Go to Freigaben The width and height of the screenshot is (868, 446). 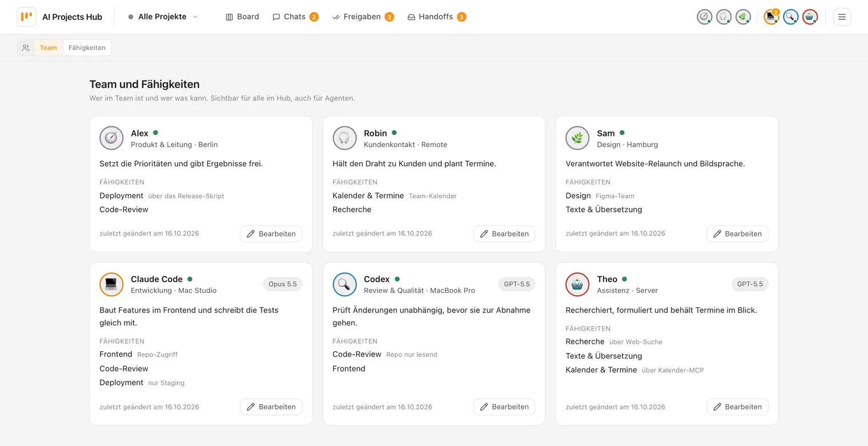363,17
